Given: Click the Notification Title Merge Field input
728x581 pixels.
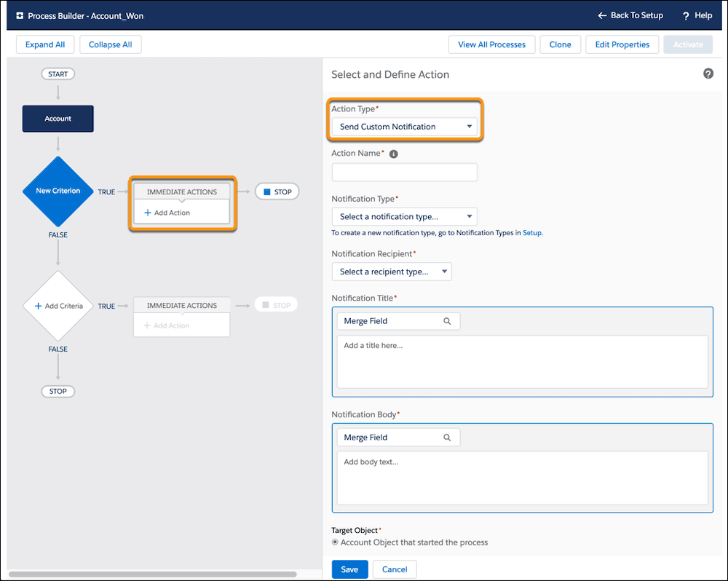Looking at the screenshot, I should (x=398, y=321).
